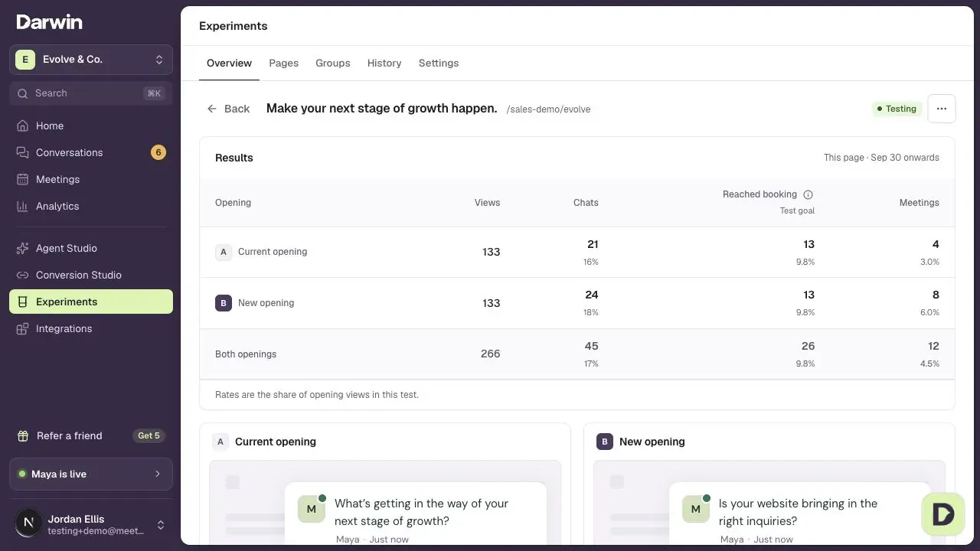The image size is (980, 551).
Task: Click the /sales-demo/evolve page path
Action: pyautogui.click(x=548, y=109)
